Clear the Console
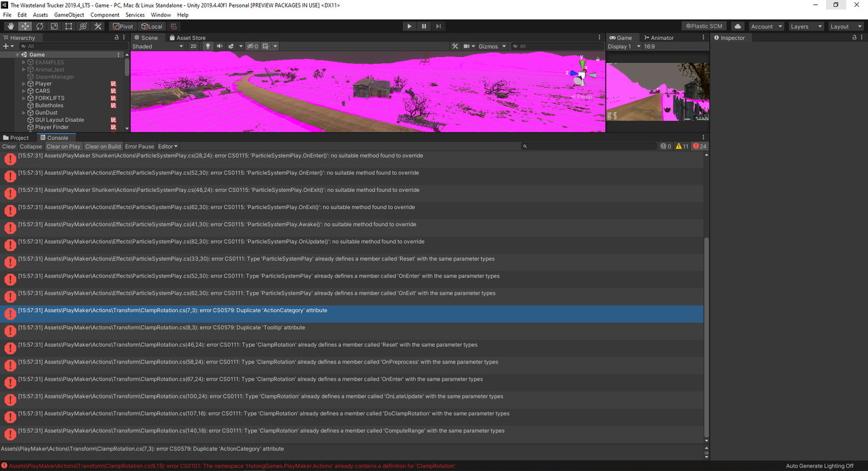This screenshot has width=868, height=471. [9, 147]
